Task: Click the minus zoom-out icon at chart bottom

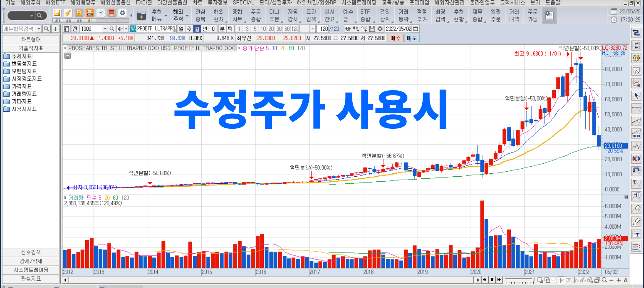Action: tap(611, 280)
